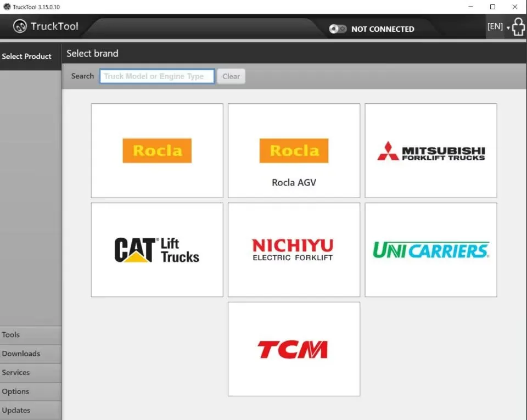
Task: Pick the UniCarriers brand tile
Action: 430,250
